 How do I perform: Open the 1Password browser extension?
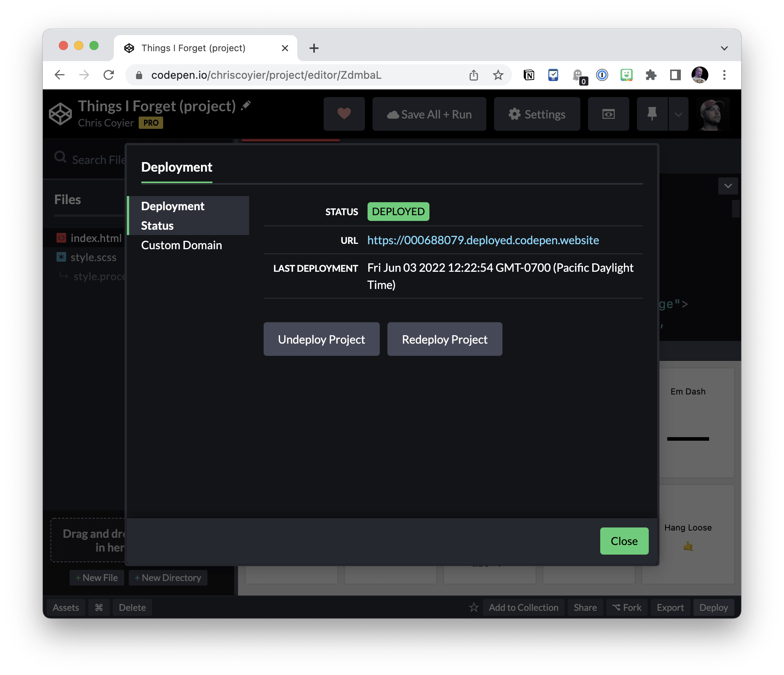[x=603, y=75]
